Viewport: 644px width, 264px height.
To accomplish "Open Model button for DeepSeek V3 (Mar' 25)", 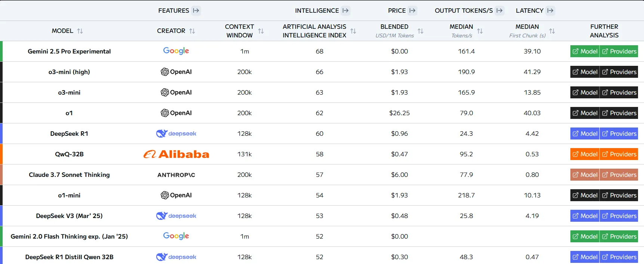I will tap(585, 216).
